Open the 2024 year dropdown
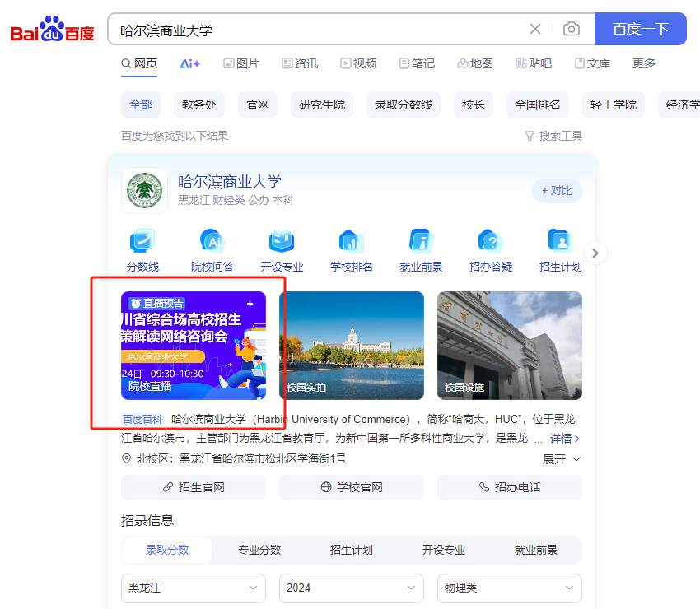This screenshot has height=609, width=700. pyautogui.click(x=351, y=588)
